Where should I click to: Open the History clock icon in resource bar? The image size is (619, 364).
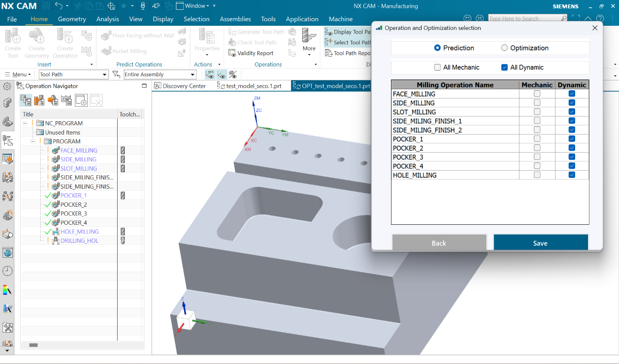tap(7, 271)
